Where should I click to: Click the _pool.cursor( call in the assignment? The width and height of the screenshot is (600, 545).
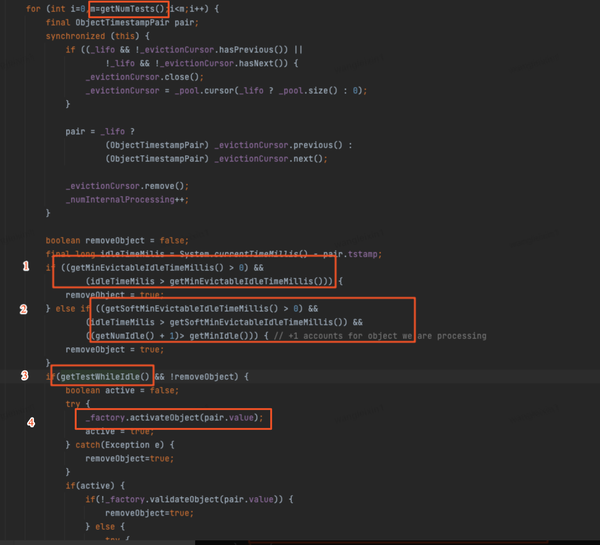point(207,91)
